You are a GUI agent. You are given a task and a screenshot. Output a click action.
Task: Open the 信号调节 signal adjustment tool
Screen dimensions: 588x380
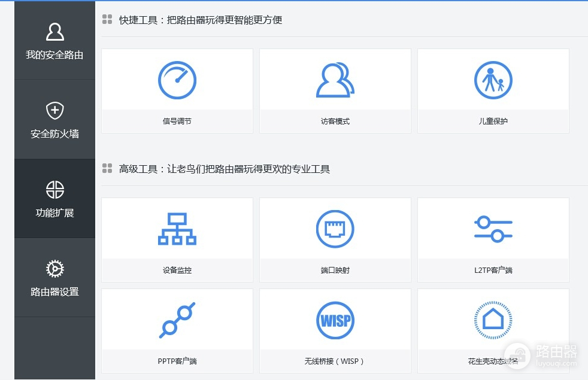click(177, 79)
